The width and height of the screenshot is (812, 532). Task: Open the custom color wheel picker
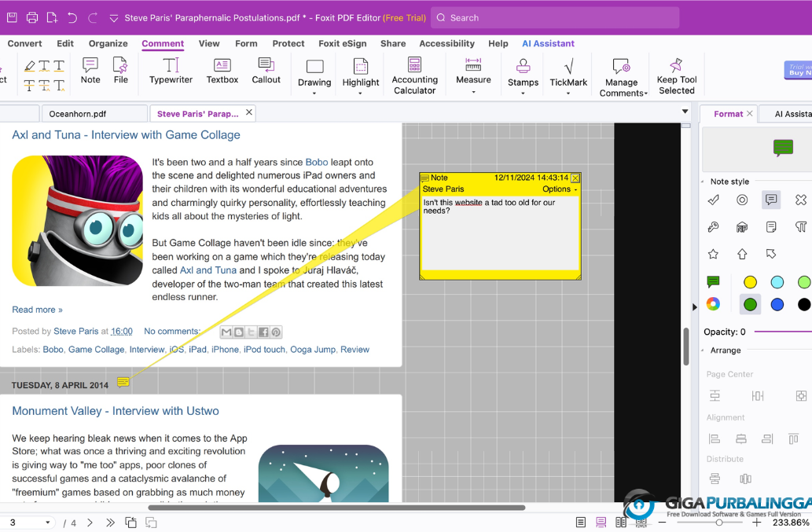[x=713, y=304]
